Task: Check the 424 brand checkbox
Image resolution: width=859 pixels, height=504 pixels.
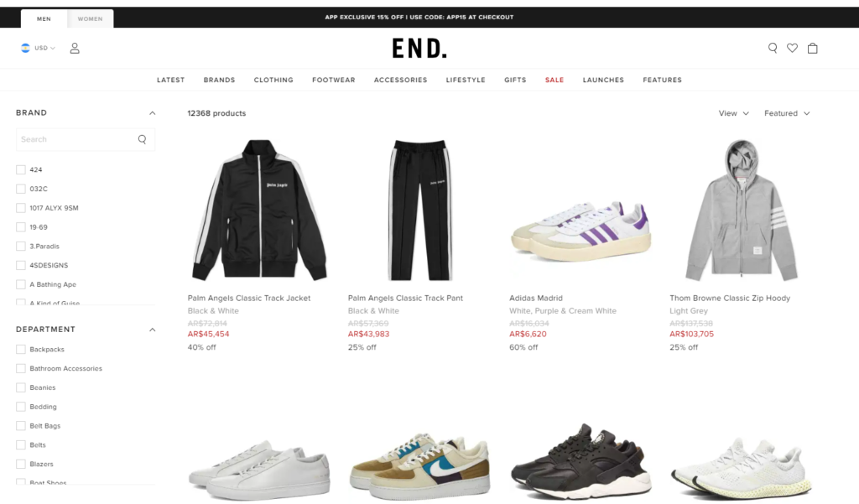Action: click(x=21, y=170)
